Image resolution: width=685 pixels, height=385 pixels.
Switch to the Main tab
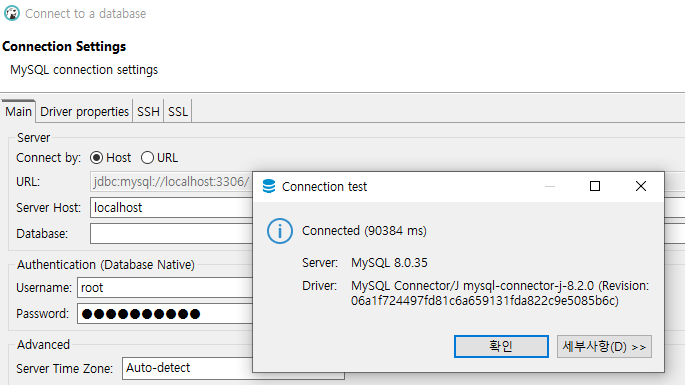click(18, 112)
